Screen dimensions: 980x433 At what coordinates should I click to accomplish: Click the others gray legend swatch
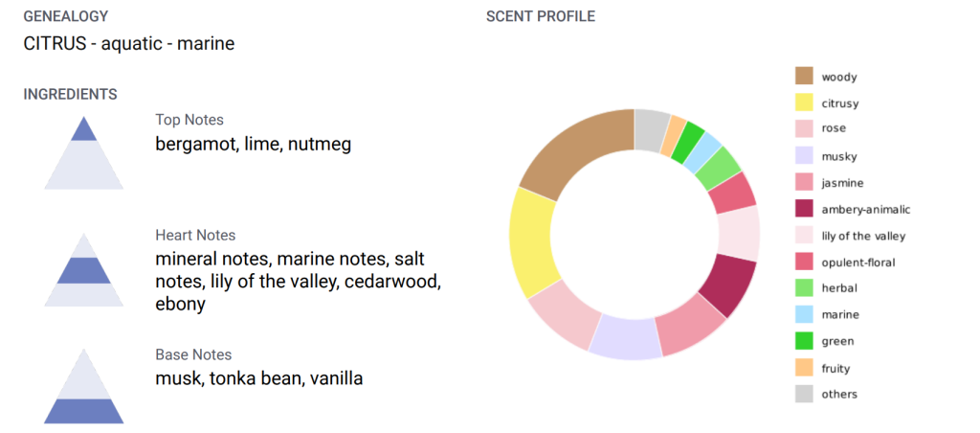pos(804,395)
